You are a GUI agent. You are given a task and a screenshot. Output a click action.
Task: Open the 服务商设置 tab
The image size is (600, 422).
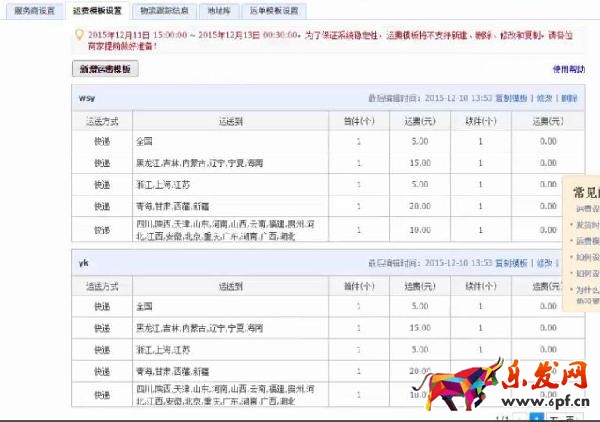34,10
